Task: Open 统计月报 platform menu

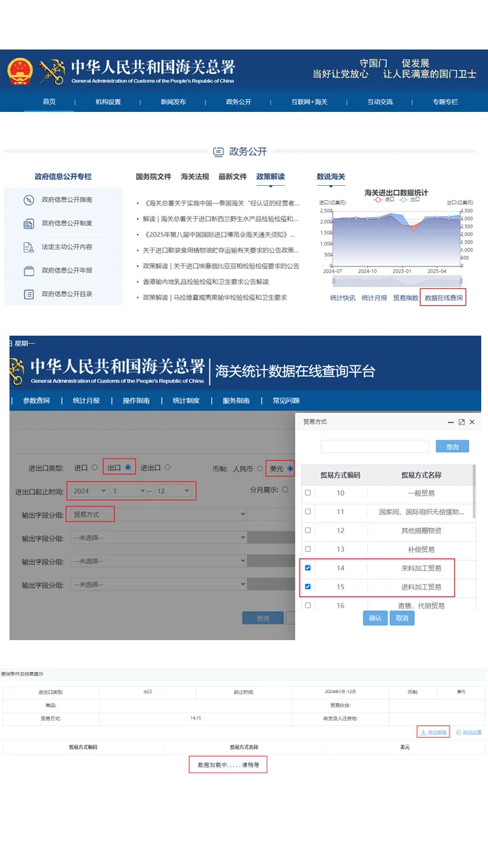Action: tap(86, 401)
